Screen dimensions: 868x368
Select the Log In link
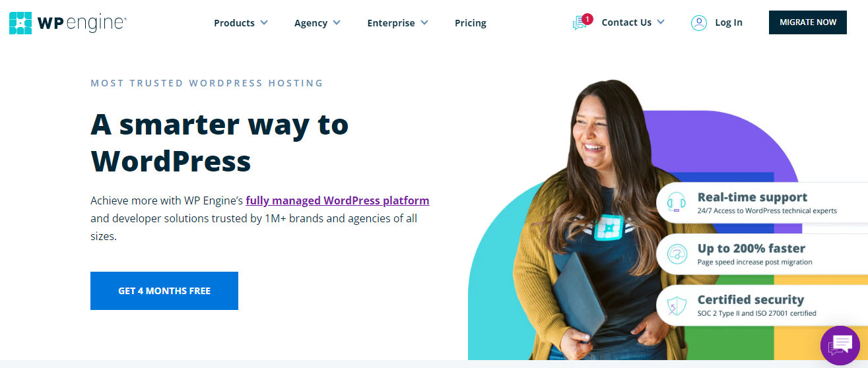coord(729,22)
